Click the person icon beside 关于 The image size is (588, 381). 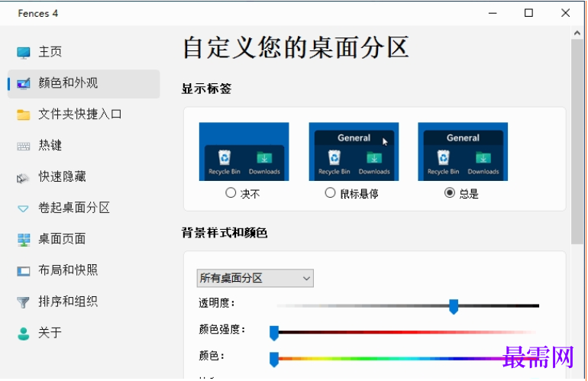pyautogui.click(x=23, y=333)
